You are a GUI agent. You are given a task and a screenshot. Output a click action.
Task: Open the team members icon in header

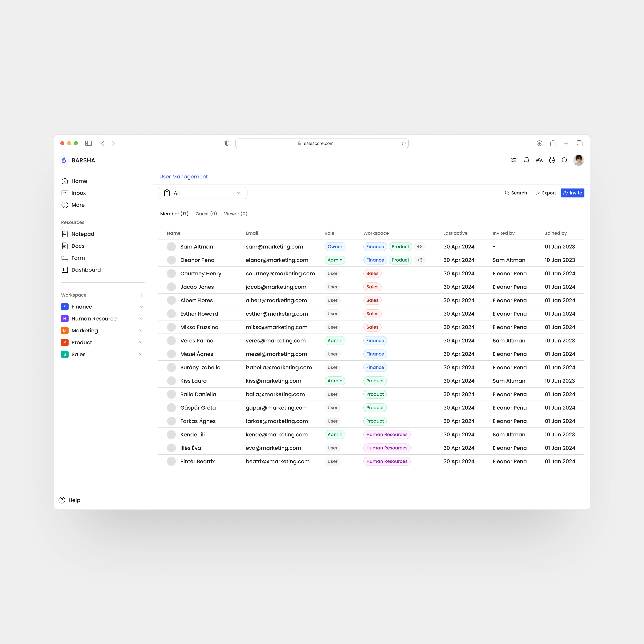point(539,160)
